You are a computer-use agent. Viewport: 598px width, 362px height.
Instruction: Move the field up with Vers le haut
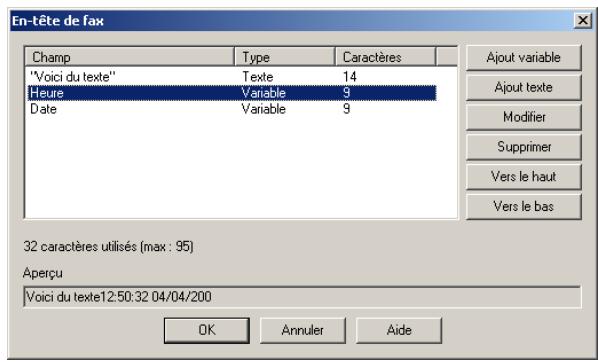click(524, 177)
